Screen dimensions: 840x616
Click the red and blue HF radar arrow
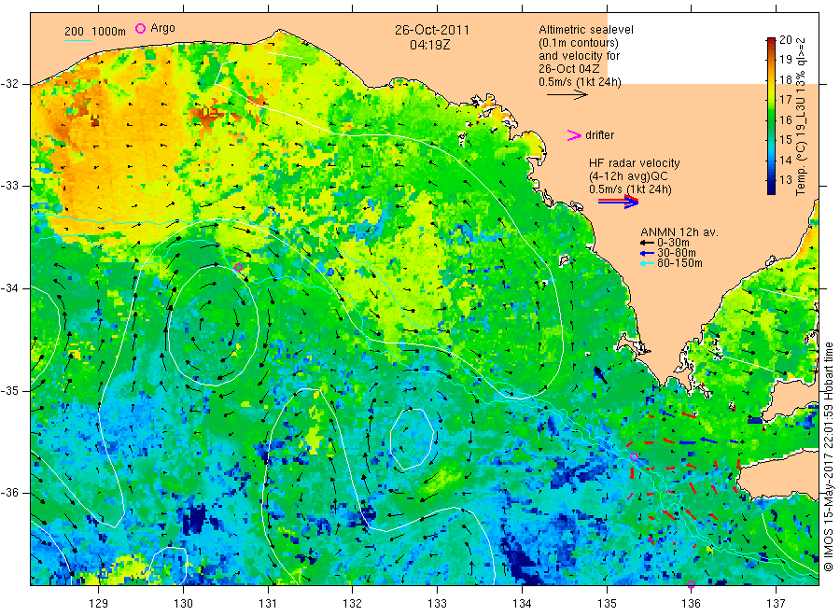[x=619, y=202]
